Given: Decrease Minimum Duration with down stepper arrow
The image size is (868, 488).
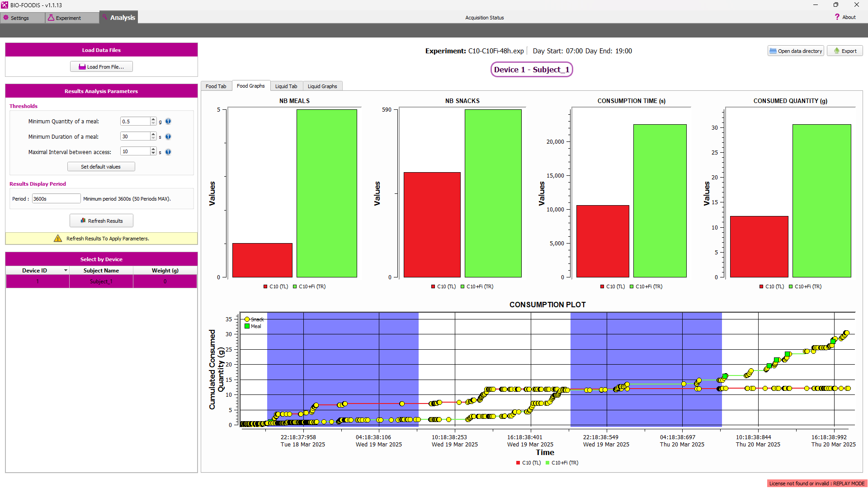Looking at the screenshot, I should 153,138.
